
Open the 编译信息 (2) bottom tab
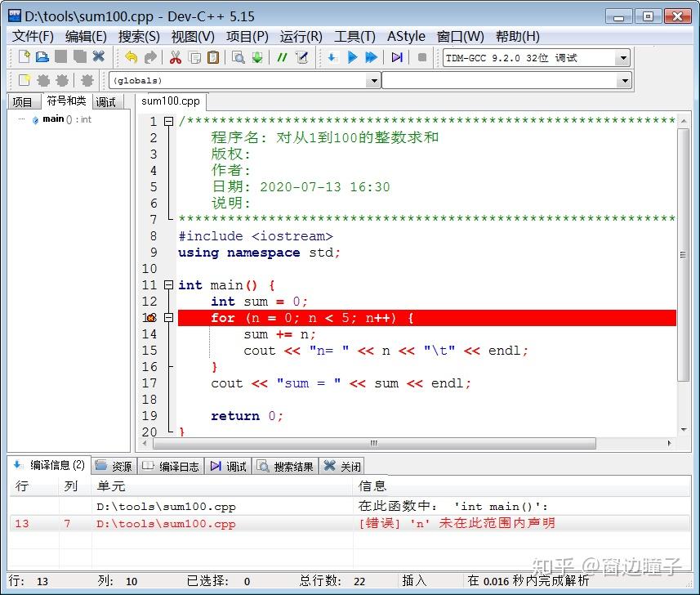(49, 465)
